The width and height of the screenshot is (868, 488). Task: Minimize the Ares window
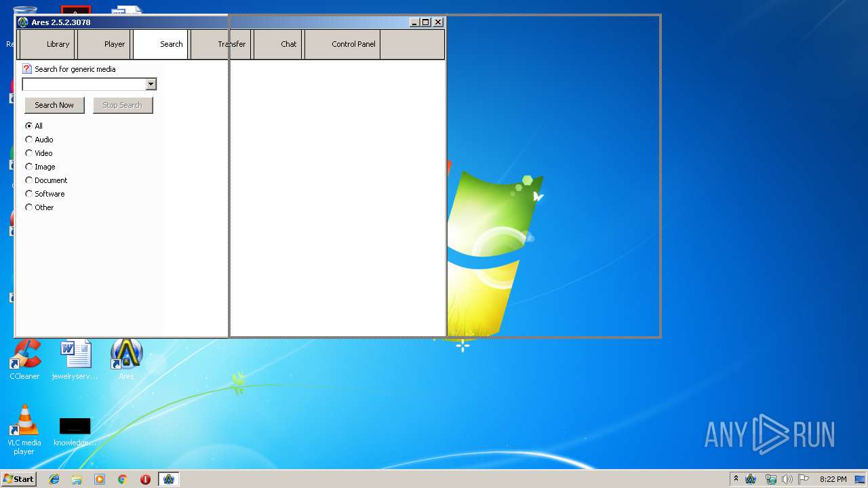tap(414, 22)
